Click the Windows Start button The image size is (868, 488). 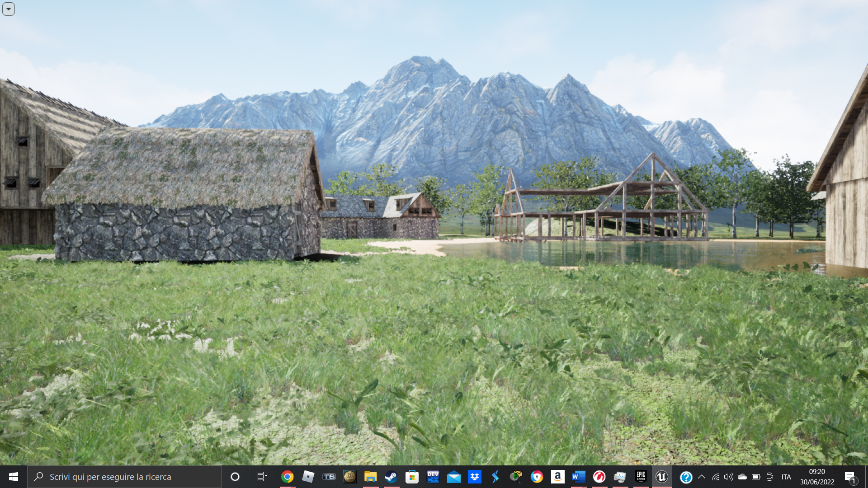tap(13, 477)
